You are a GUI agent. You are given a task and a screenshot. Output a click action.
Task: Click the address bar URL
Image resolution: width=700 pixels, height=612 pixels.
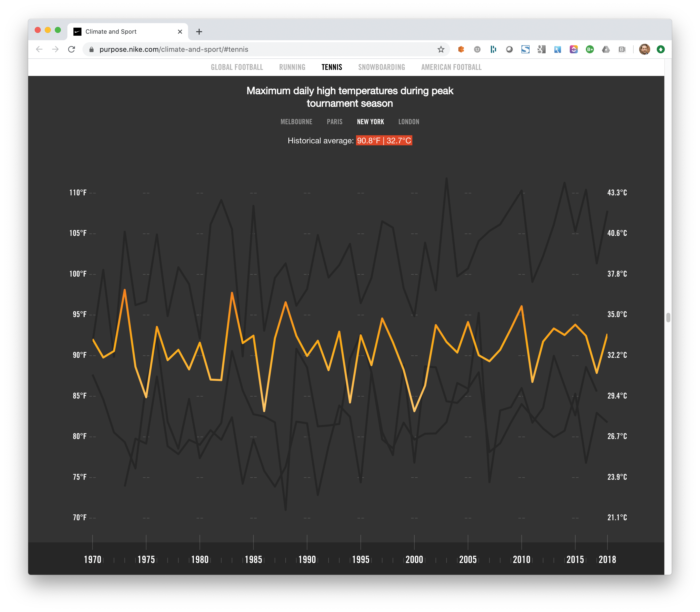point(173,50)
